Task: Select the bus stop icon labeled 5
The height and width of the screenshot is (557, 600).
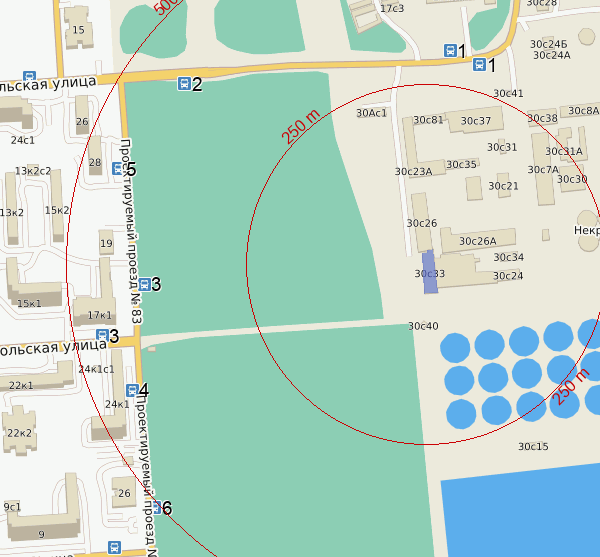Action: coord(118,169)
